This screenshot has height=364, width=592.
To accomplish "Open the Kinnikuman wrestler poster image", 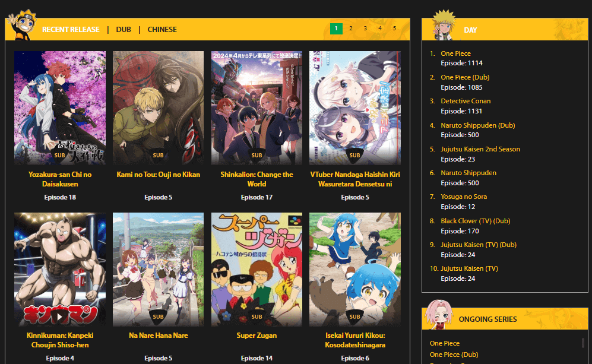I will tap(60, 269).
